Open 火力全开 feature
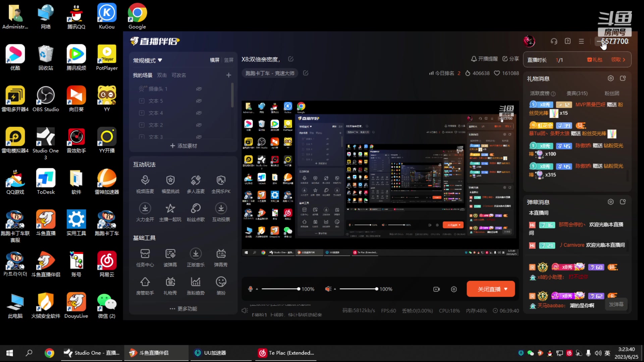This screenshot has width=644, height=362. (x=145, y=212)
